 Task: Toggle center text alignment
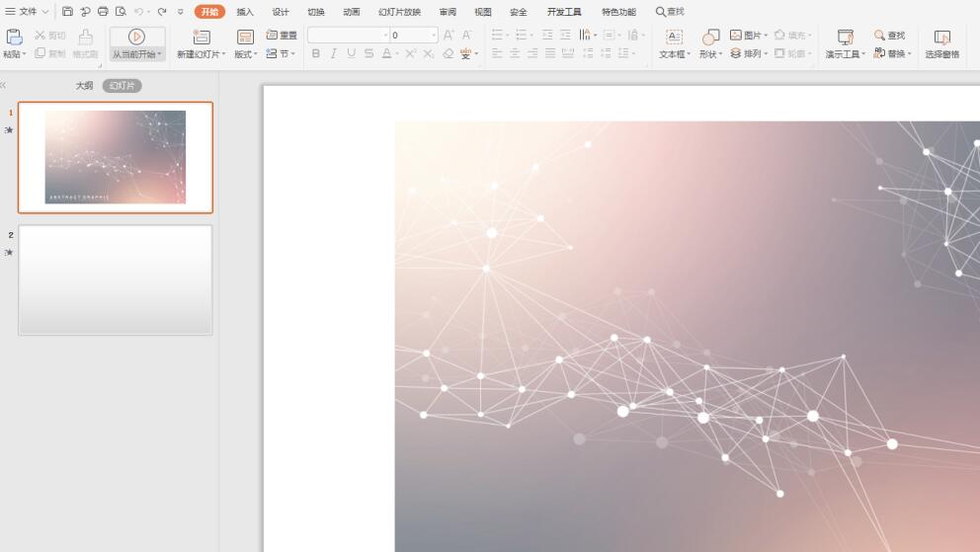(515, 53)
